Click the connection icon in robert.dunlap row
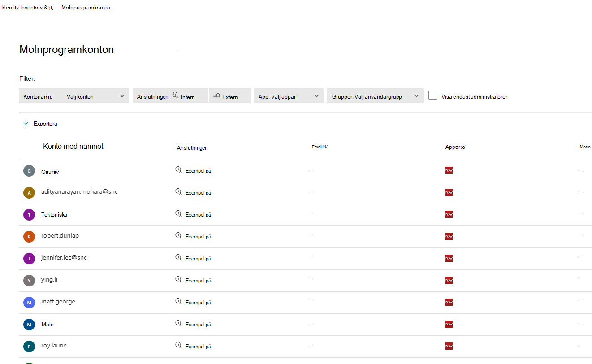Screen dimensions: 592x364 click(x=178, y=236)
